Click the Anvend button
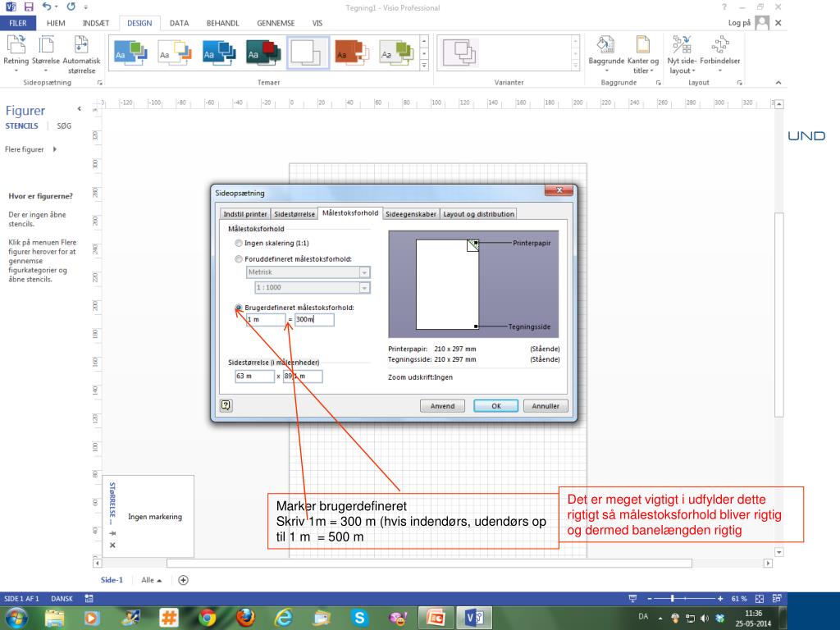 [442, 406]
